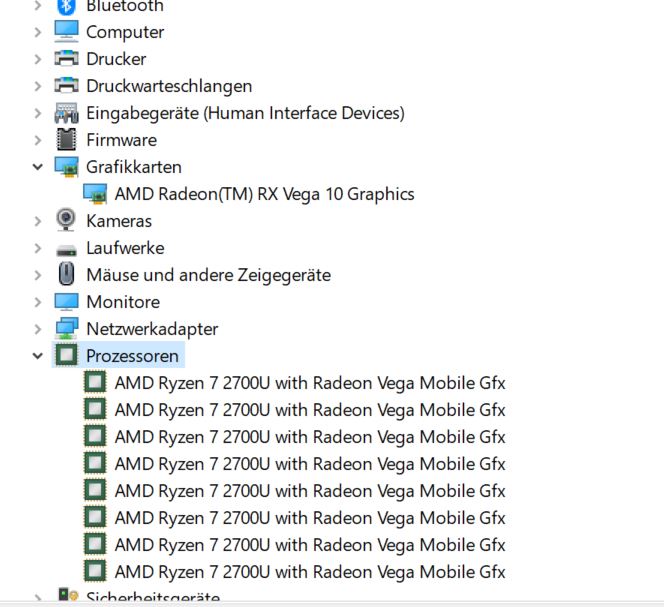Select the Firmware label
This screenshot has width=664, height=607.
click(x=122, y=140)
